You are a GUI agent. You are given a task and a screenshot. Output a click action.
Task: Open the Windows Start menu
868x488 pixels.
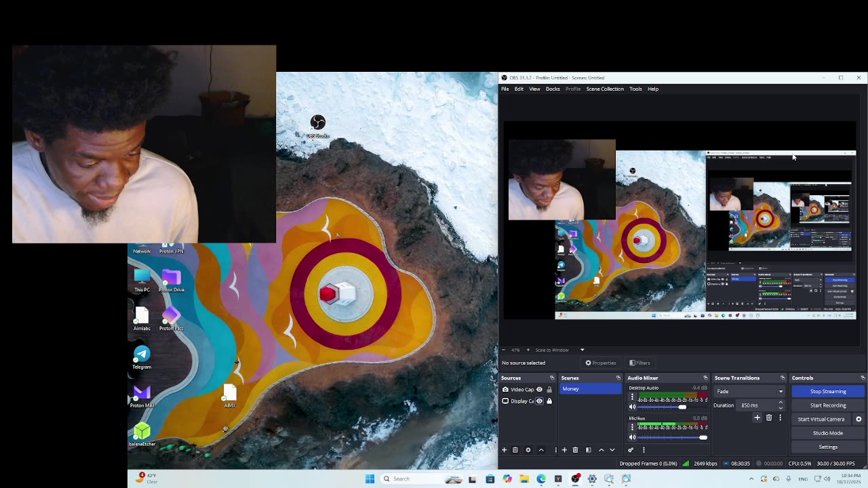[370, 479]
